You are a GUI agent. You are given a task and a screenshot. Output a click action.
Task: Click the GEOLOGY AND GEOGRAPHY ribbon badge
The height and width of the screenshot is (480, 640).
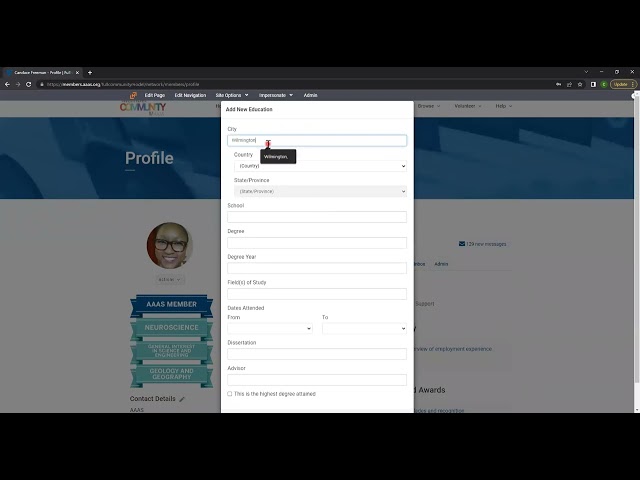coord(171,375)
